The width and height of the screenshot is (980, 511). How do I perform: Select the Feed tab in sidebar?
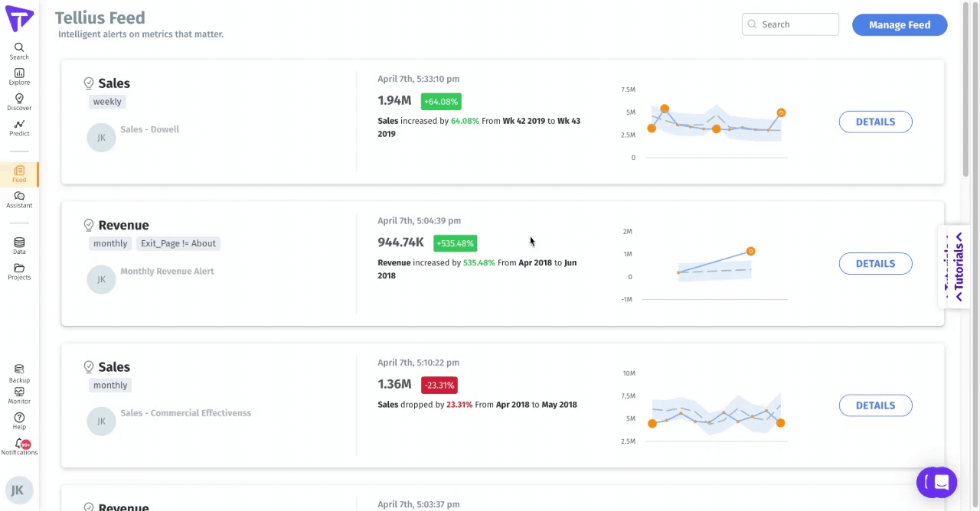pyautogui.click(x=19, y=174)
